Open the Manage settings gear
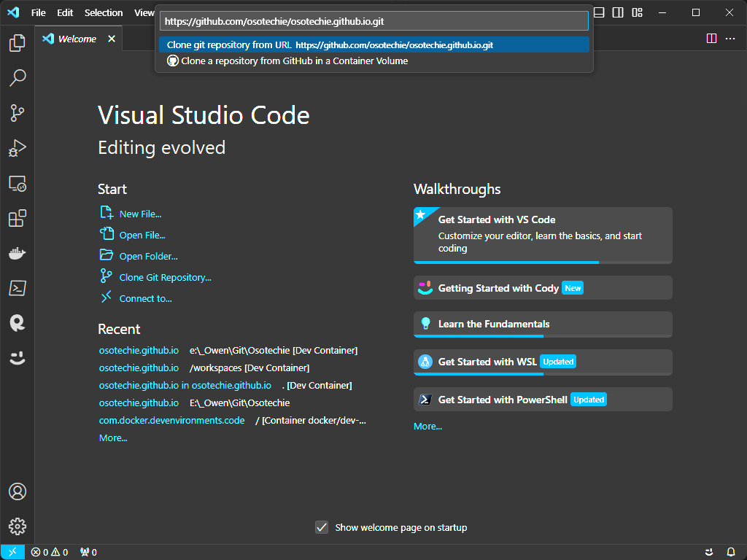Viewport: 747px width, 560px height. [x=17, y=526]
